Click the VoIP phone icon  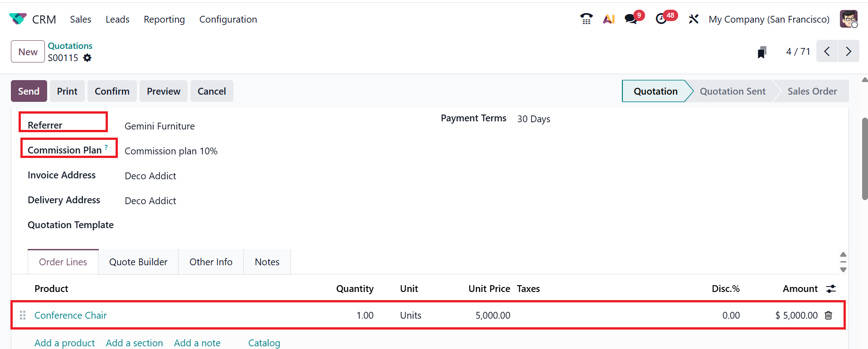pyautogui.click(x=586, y=19)
